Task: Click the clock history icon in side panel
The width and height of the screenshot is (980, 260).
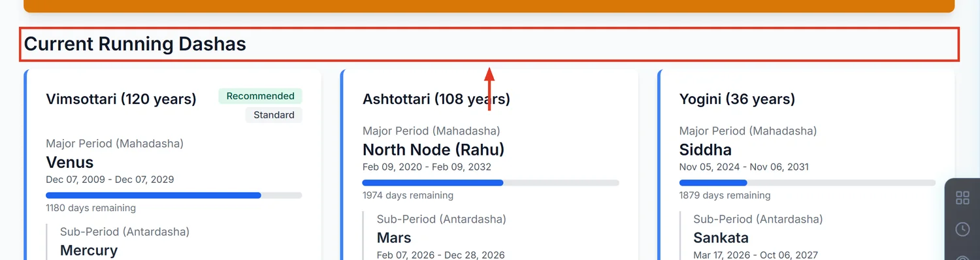Action: [x=962, y=229]
